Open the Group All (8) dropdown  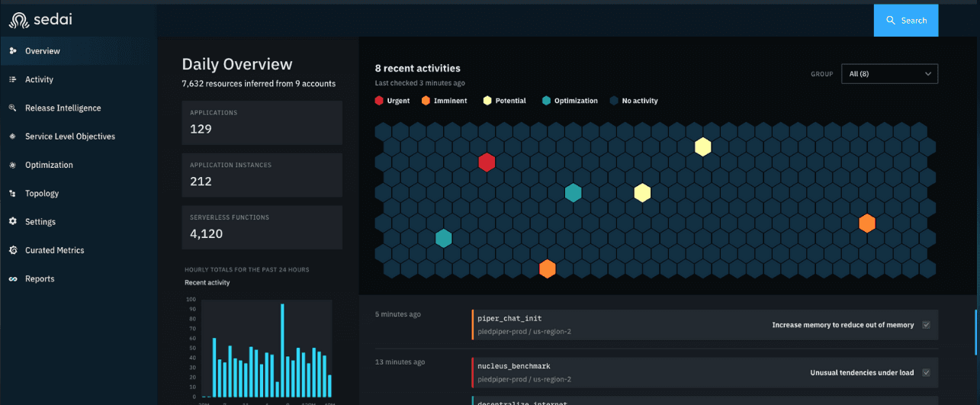click(x=889, y=74)
